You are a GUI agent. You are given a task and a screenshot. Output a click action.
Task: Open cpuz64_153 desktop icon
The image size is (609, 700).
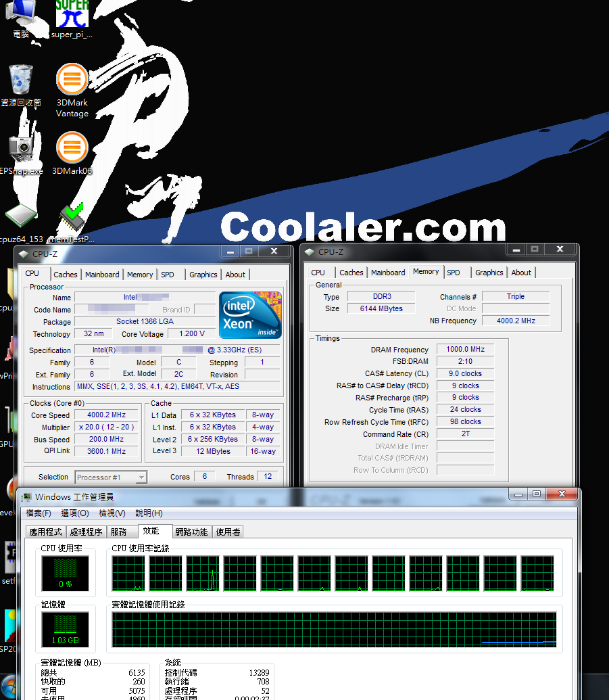(20, 223)
